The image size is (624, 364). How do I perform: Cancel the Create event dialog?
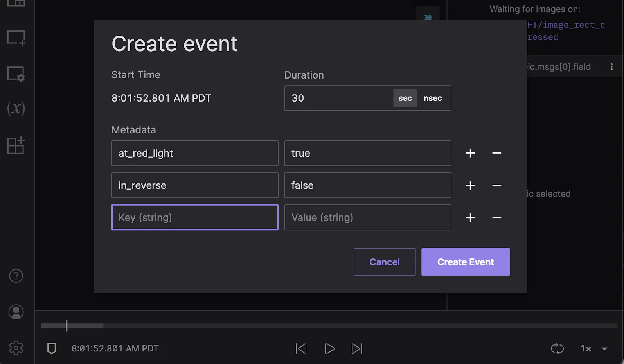(x=384, y=262)
